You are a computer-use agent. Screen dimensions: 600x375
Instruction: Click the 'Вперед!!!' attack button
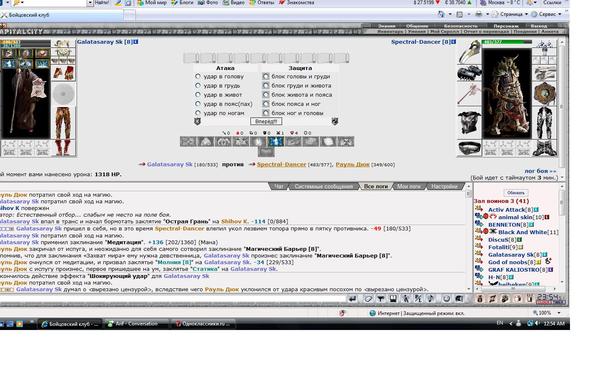266,121
